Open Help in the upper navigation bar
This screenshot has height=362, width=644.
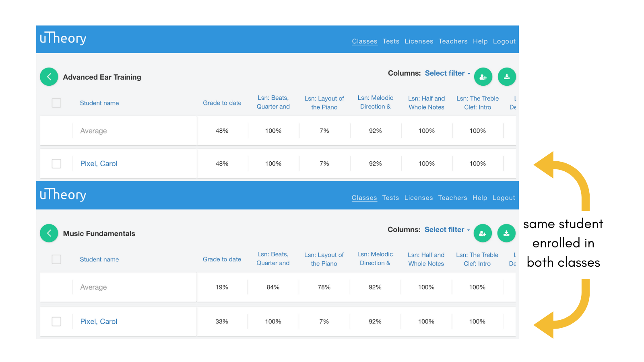click(x=480, y=41)
